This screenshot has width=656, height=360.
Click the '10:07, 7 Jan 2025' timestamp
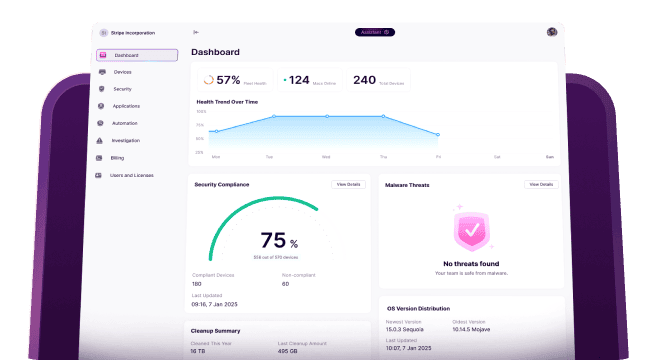tap(408, 348)
